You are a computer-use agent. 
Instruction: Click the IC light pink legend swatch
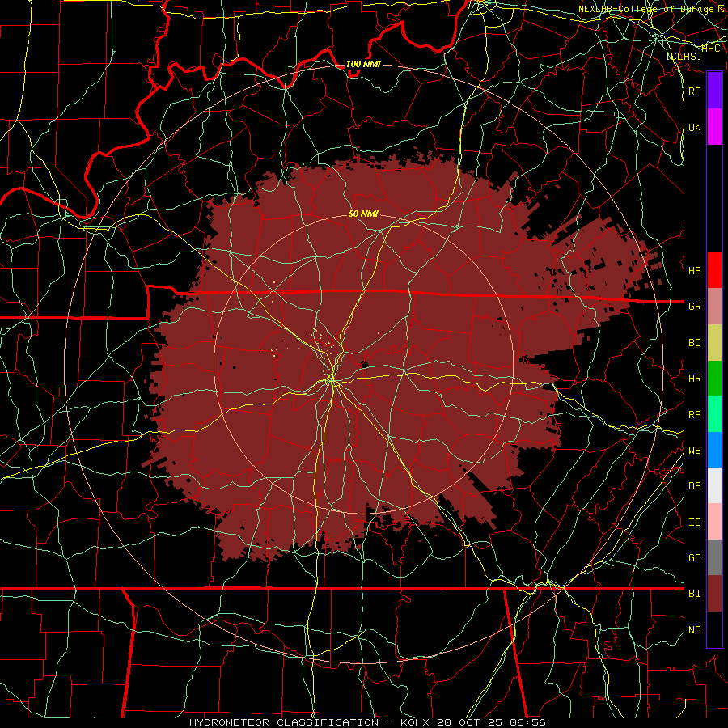pyautogui.click(x=714, y=522)
